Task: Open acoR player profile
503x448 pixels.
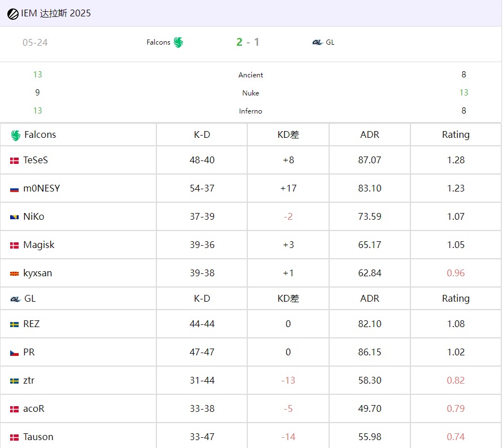Action: (x=34, y=408)
